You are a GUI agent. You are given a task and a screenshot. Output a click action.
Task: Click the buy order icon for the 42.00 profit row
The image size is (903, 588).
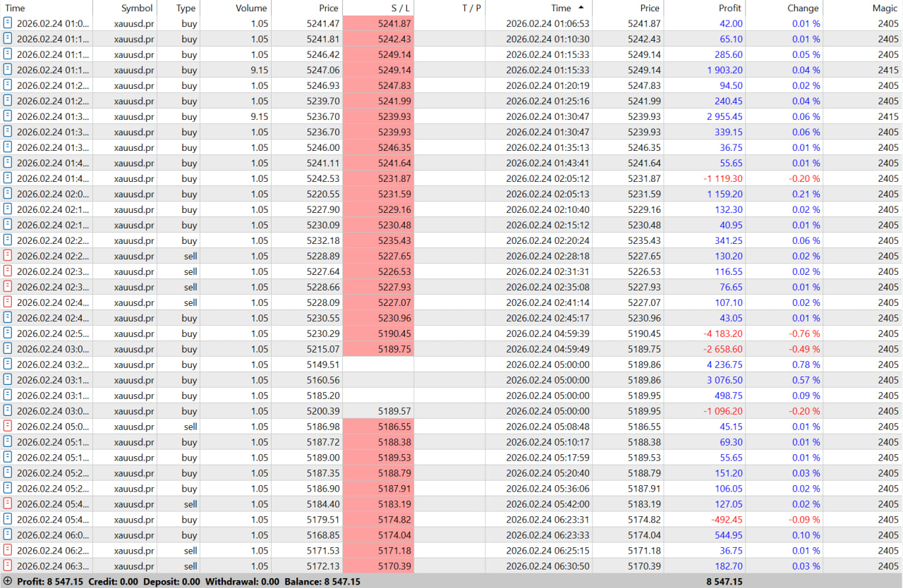(8, 23)
